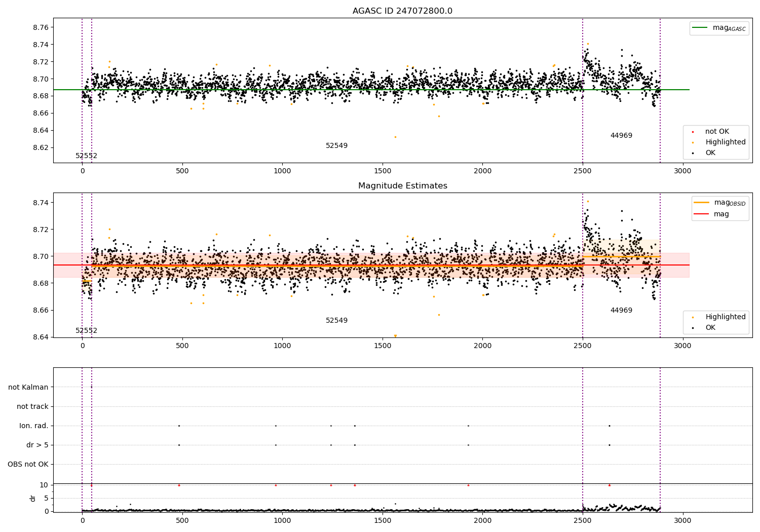Click the '8.64' y-axis tick in middle plot
This screenshot has height=532, width=760.
tap(40, 337)
